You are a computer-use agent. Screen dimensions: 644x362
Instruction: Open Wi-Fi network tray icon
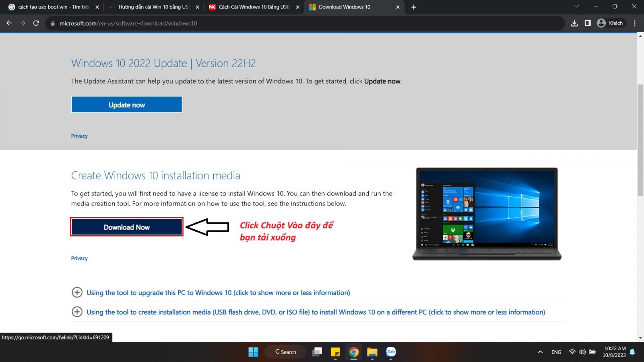click(572, 352)
